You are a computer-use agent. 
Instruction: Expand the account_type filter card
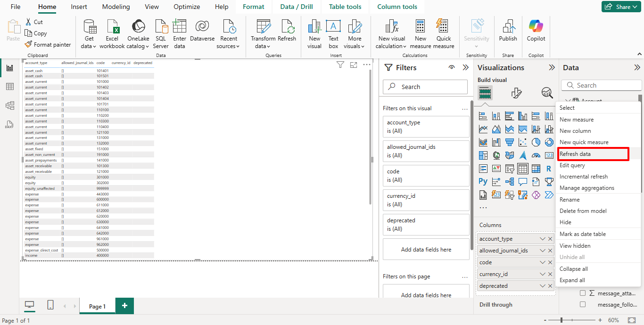pos(426,126)
